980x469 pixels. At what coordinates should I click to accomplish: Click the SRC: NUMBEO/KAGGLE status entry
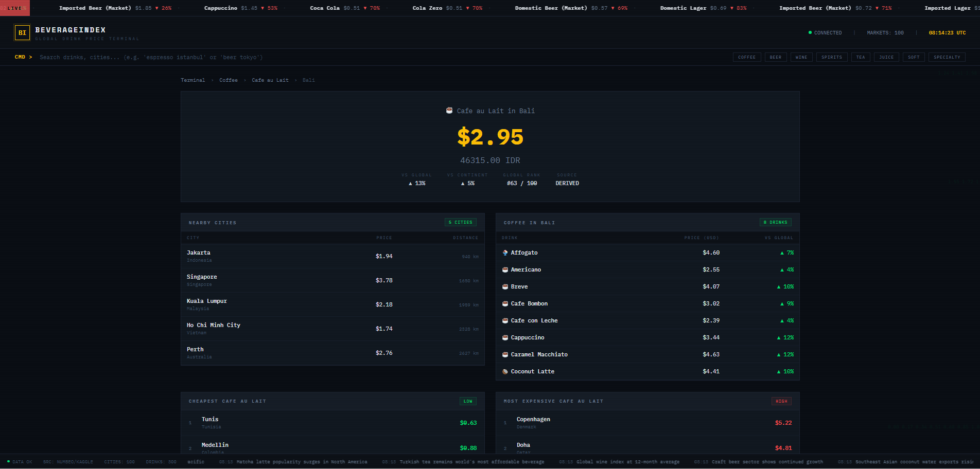click(68, 462)
